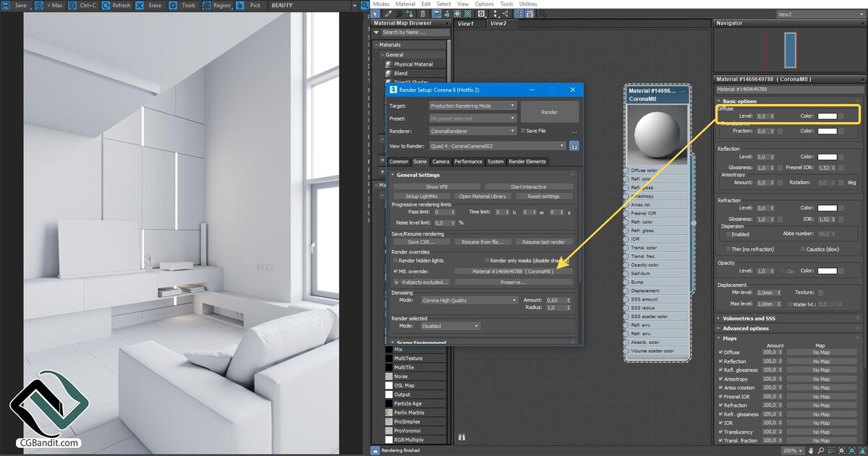Switch to the View1 tab
The height and width of the screenshot is (456, 868).
click(x=466, y=23)
